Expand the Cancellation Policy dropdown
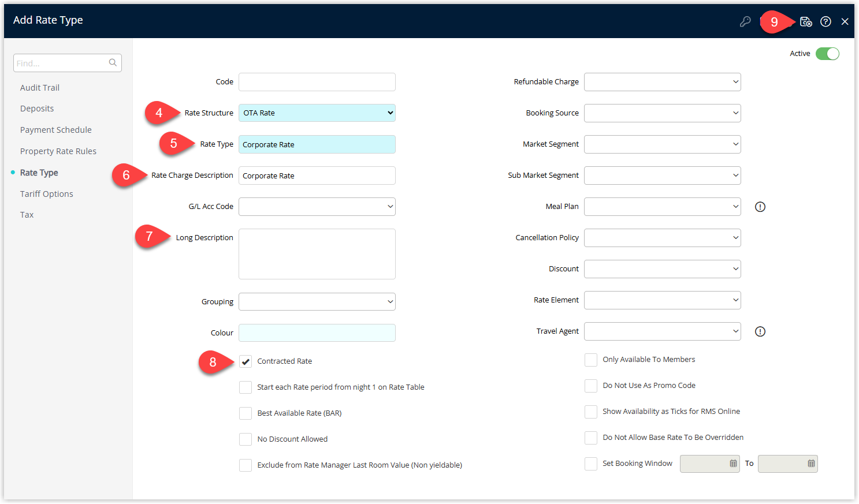This screenshot has width=859, height=504. pos(663,238)
